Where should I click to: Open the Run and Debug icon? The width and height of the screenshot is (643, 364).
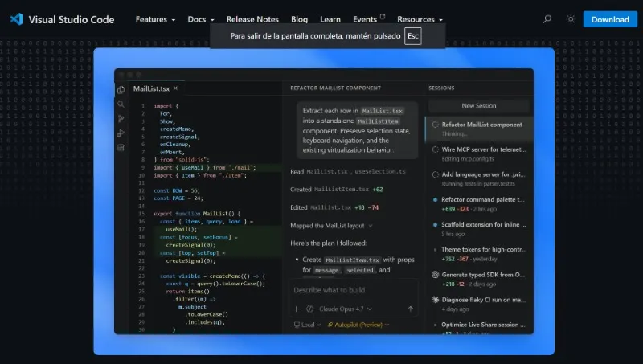coord(121,133)
